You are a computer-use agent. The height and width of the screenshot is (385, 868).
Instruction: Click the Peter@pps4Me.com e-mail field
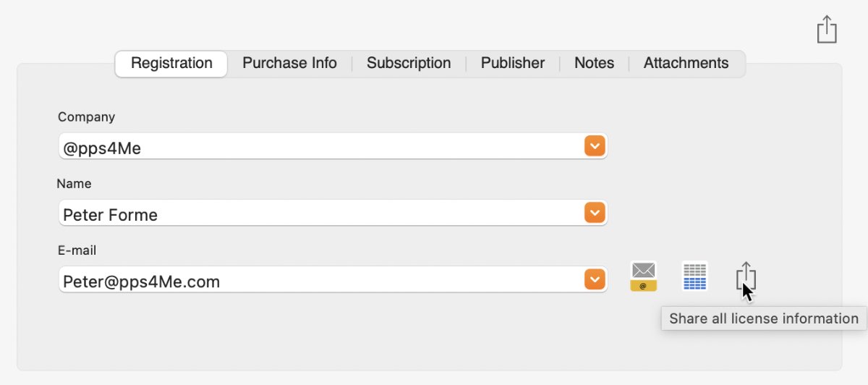[x=333, y=280]
